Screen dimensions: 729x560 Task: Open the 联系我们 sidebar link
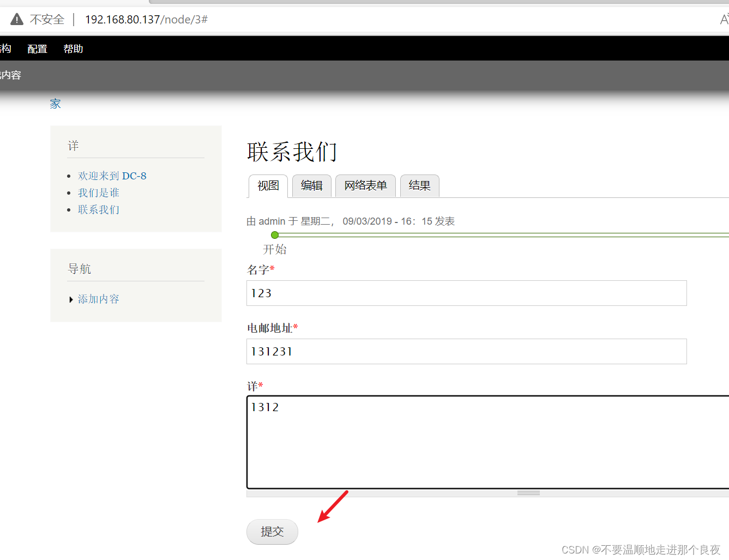tap(99, 209)
